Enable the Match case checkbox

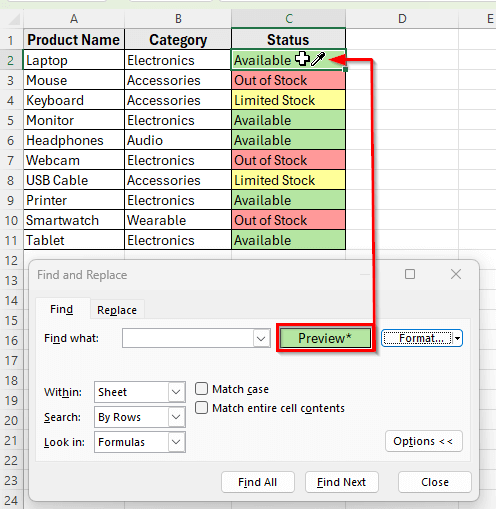pyautogui.click(x=201, y=389)
